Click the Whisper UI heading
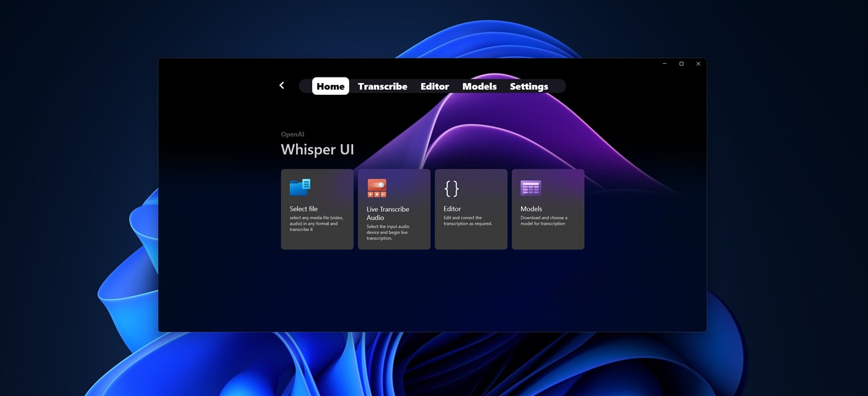The width and height of the screenshot is (868, 396). tap(318, 149)
